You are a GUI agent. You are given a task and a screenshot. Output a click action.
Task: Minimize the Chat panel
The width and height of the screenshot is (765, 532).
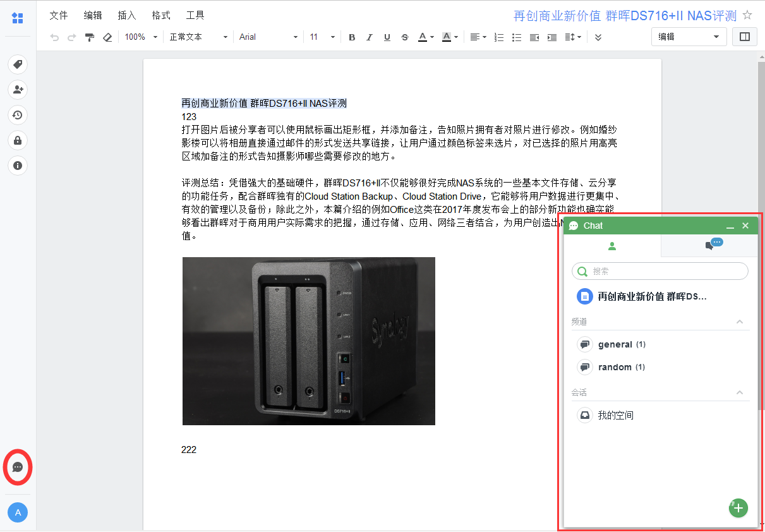pos(730,226)
